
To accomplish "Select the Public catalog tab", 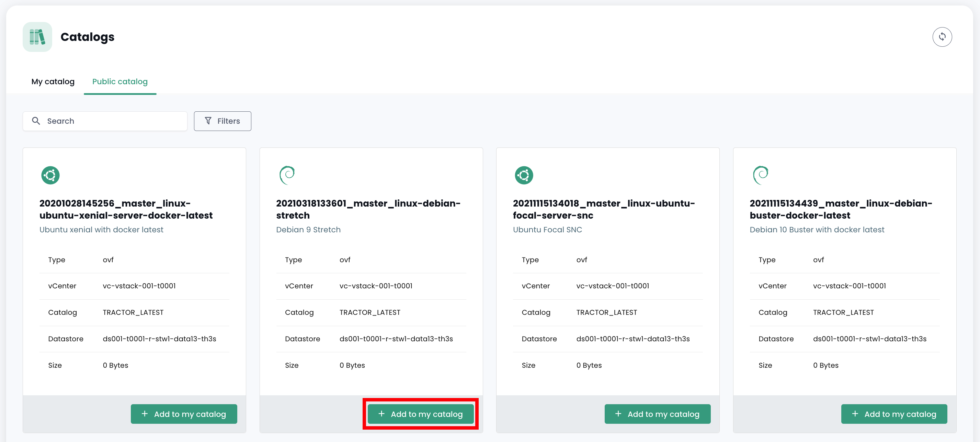I will [120, 81].
